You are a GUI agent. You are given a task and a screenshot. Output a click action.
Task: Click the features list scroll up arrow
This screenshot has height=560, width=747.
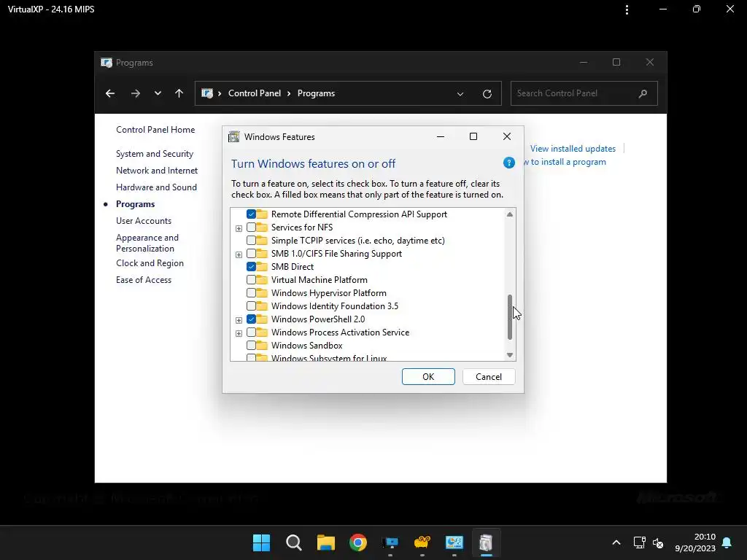point(510,214)
